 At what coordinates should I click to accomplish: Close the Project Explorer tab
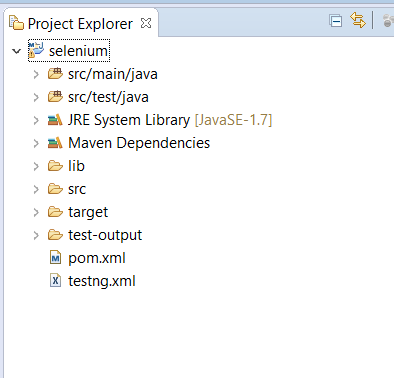(146, 23)
